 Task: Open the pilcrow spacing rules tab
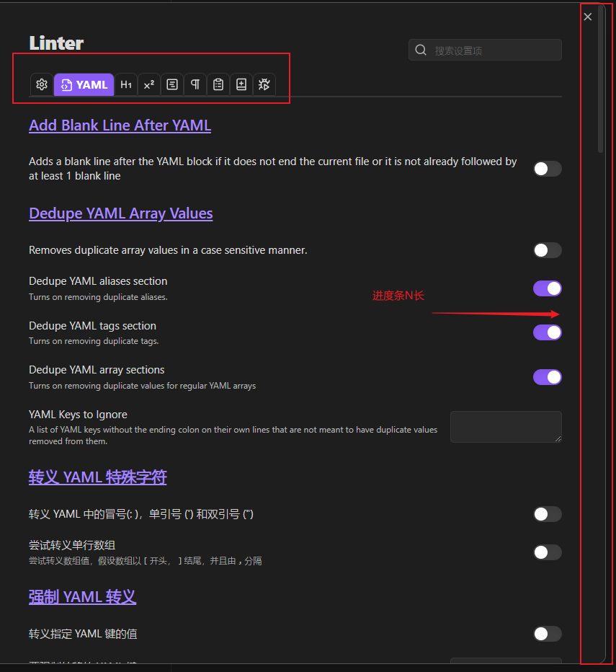(x=195, y=84)
